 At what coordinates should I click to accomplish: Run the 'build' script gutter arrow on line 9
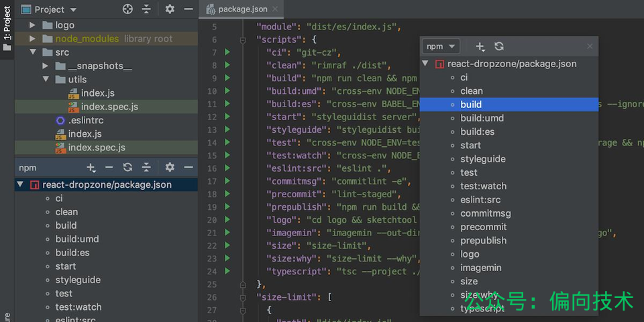coord(227,78)
